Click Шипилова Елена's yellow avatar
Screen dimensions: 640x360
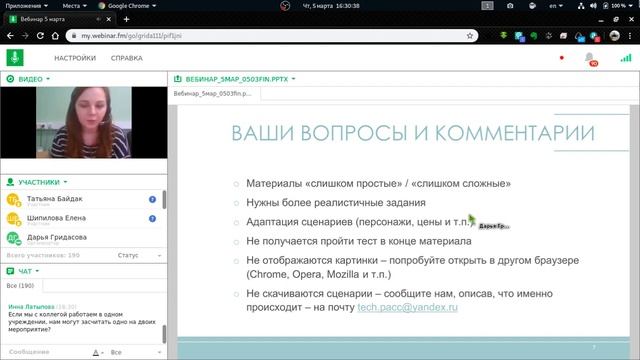tap(13, 219)
